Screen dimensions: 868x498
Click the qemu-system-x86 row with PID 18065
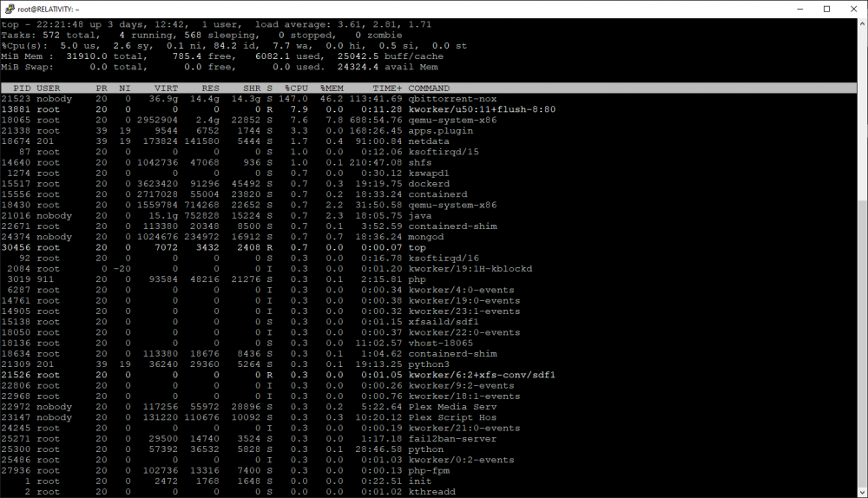click(x=429, y=120)
